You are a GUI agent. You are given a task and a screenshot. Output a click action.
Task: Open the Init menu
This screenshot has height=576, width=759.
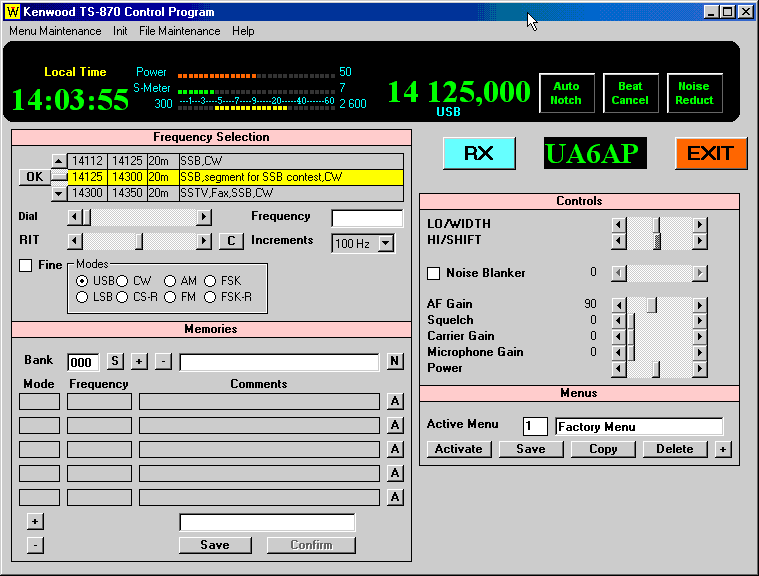[120, 31]
